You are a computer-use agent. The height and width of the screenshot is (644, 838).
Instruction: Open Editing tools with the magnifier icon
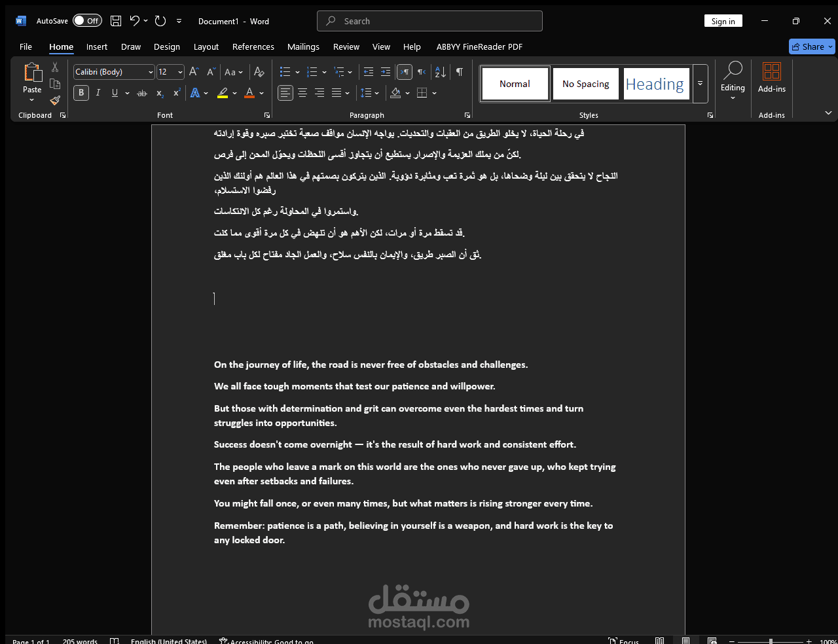pos(733,70)
